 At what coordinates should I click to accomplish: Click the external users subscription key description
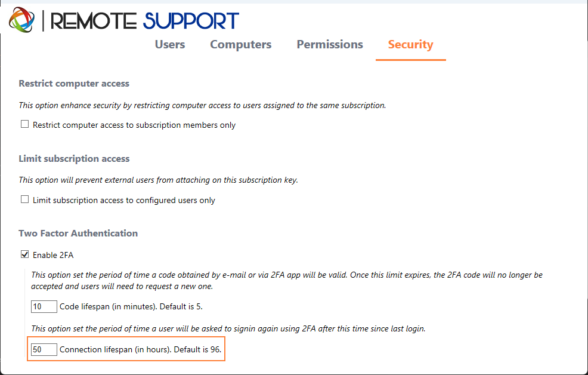pyautogui.click(x=158, y=180)
